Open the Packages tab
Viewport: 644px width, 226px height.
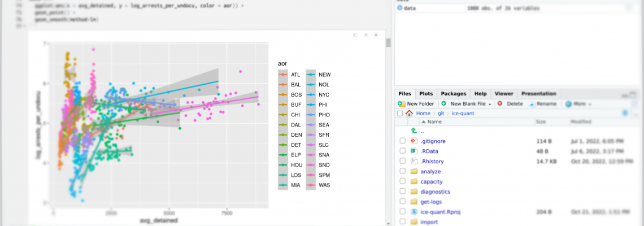(x=454, y=94)
